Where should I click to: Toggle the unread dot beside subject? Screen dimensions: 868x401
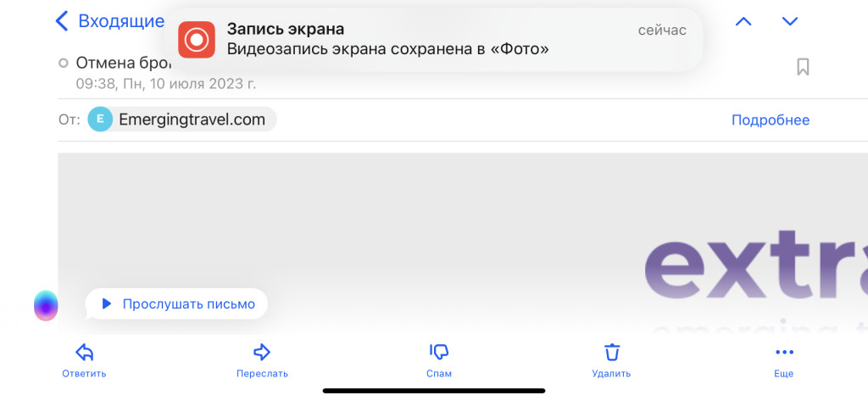[64, 63]
